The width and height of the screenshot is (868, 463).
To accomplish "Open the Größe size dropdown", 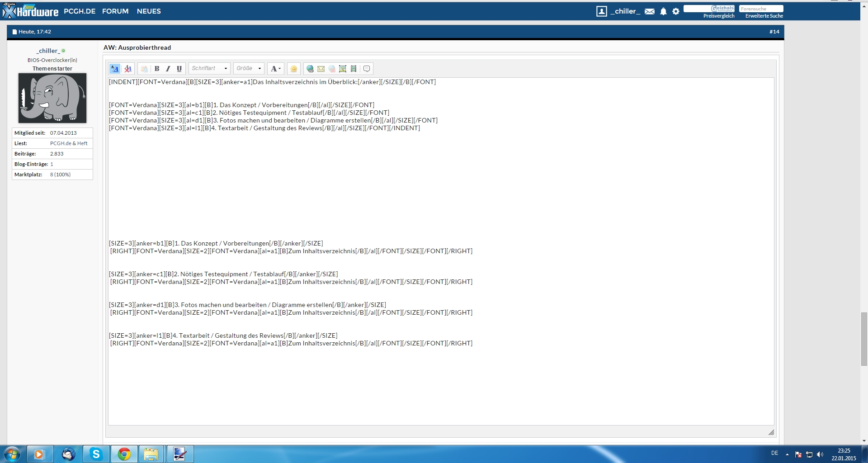I will (x=249, y=68).
